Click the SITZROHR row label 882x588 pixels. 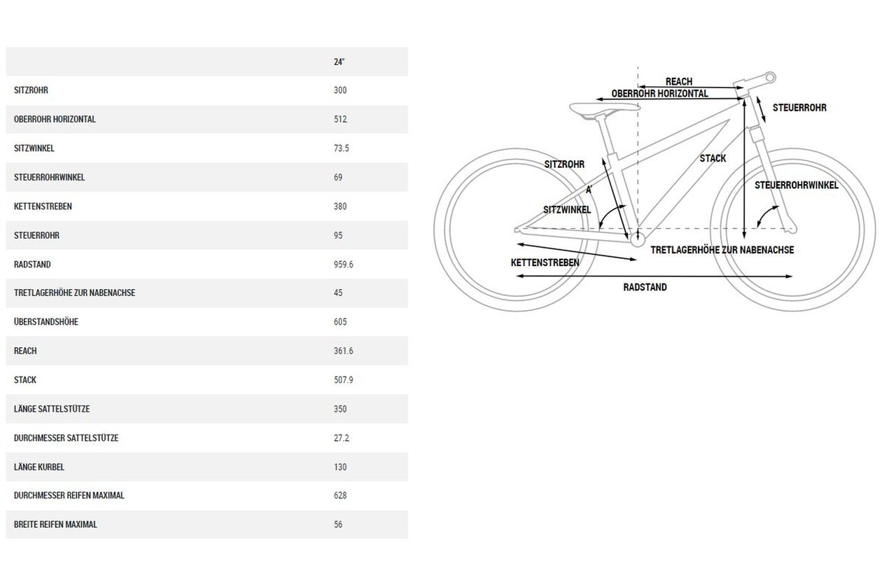point(31,90)
